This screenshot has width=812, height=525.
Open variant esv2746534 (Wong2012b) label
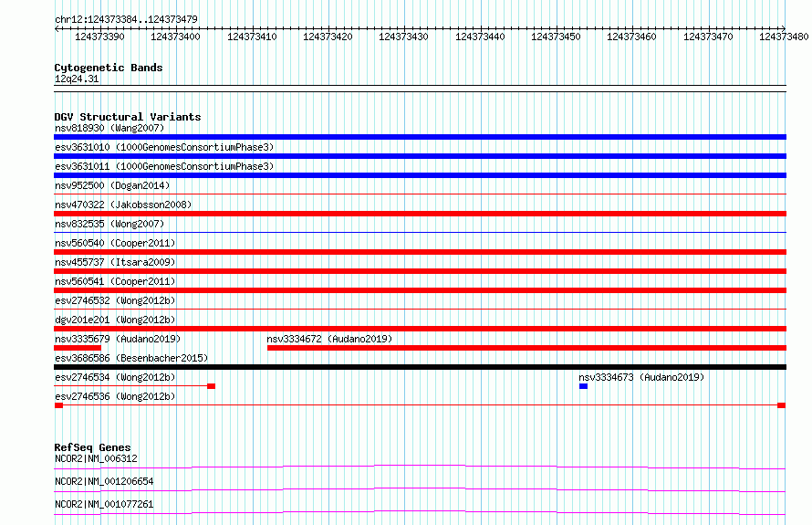coord(115,377)
